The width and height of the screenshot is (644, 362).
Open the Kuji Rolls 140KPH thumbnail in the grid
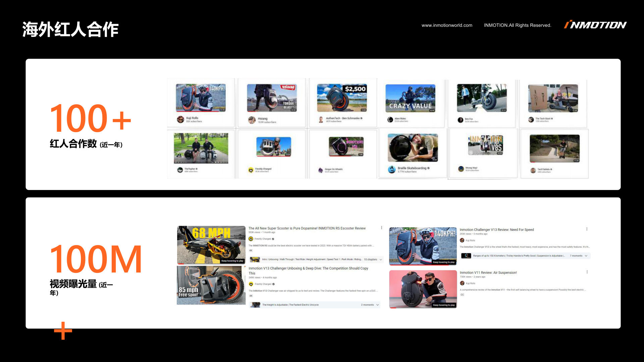(201, 98)
